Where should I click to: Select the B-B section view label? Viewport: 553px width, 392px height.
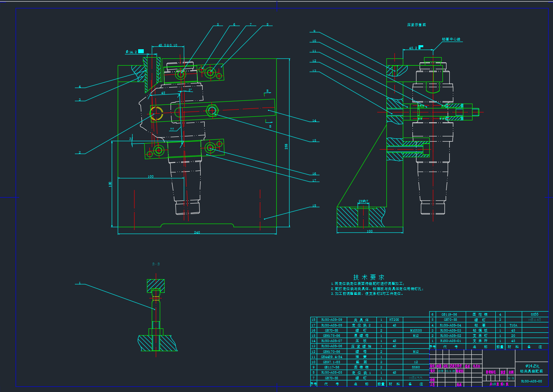click(x=156, y=264)
